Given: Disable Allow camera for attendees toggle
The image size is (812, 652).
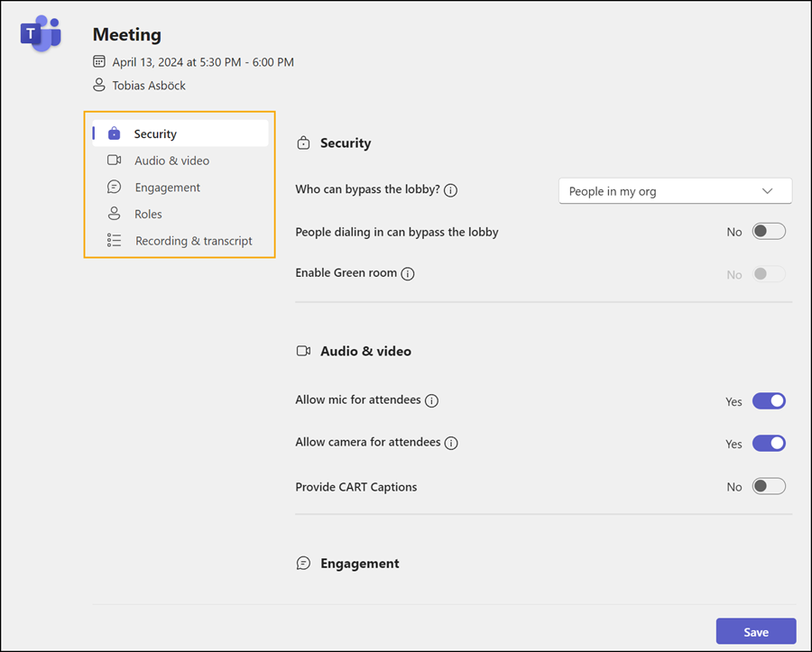Looking at the screenshot, I should (769, 444).
